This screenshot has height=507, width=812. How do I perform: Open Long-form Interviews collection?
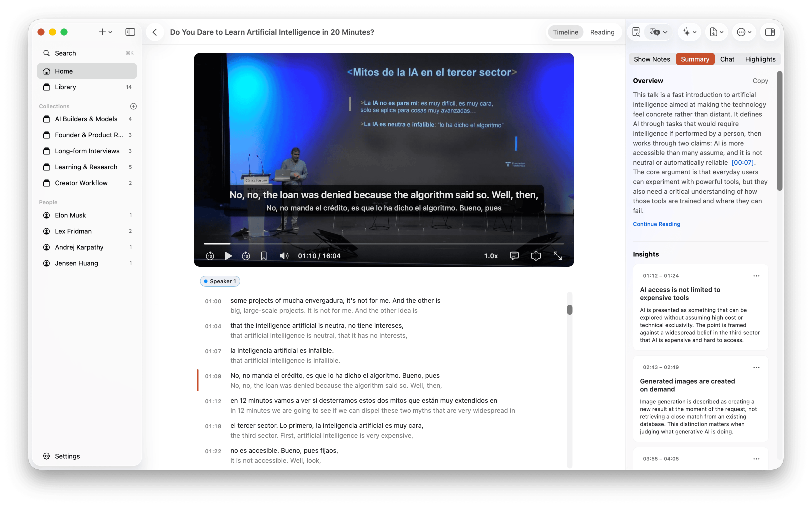[87, 151]
